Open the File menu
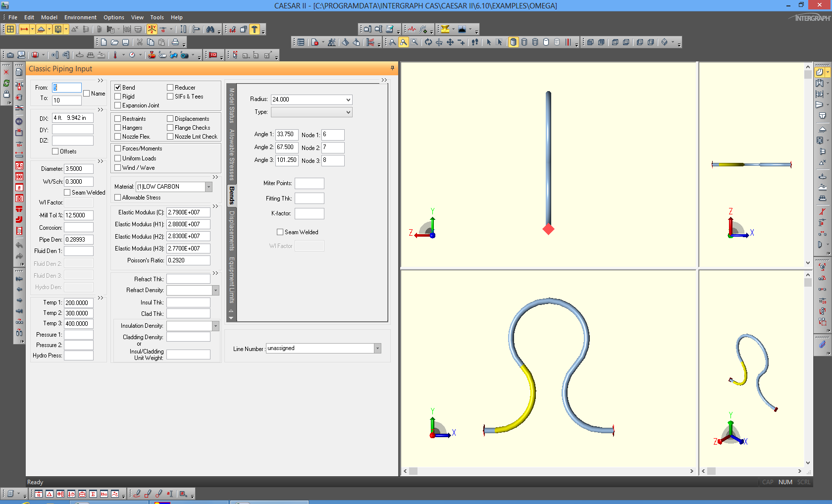Viewport: 832px width, 504px height. [x=13, y=17]
